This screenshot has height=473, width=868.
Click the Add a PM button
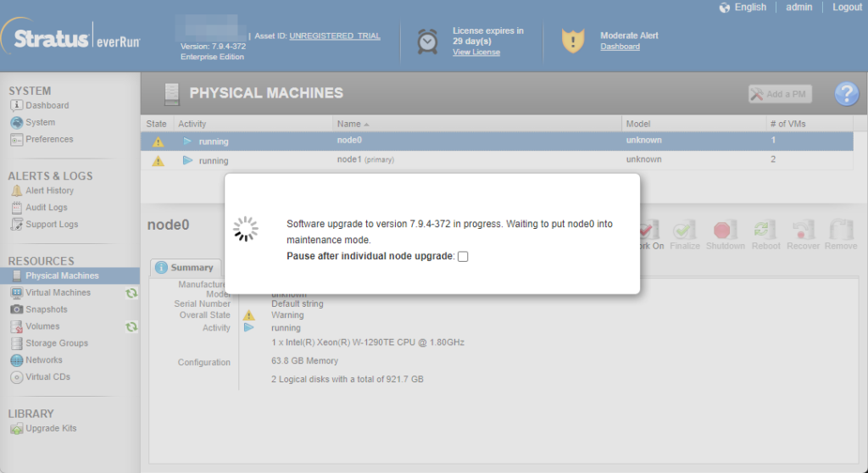[780, 94]
